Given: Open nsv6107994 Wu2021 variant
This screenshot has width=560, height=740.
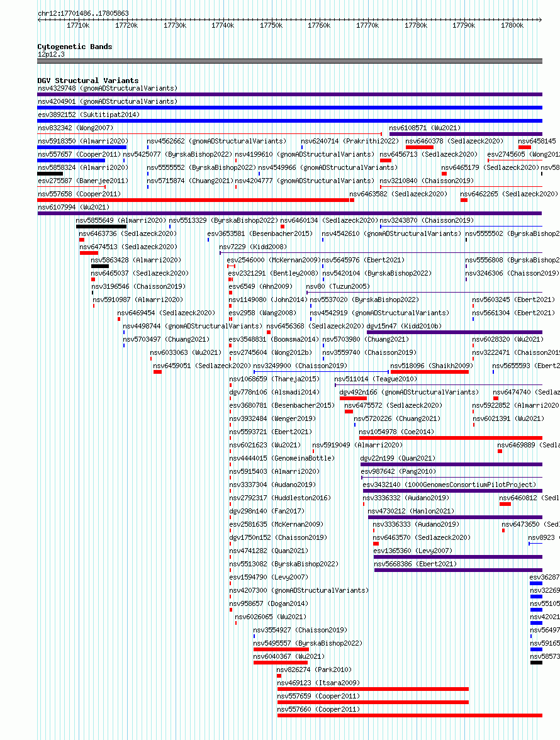Looking at the screenshot, I should pyautogui.click(x=74, y=207).
